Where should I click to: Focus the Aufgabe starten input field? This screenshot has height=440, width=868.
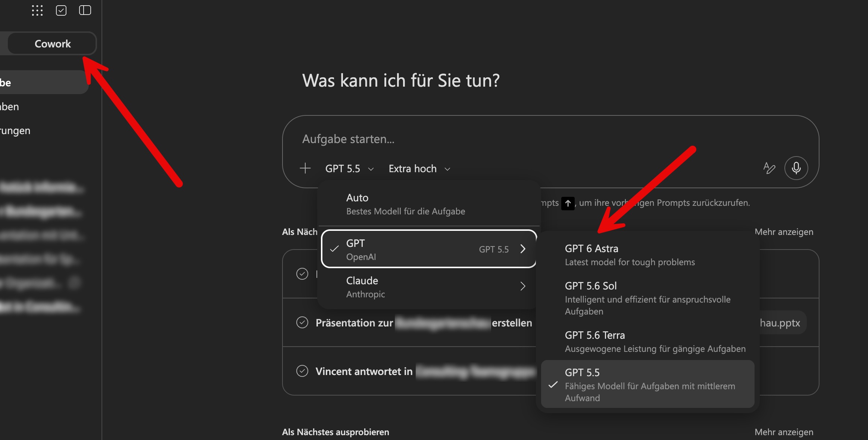550,139
